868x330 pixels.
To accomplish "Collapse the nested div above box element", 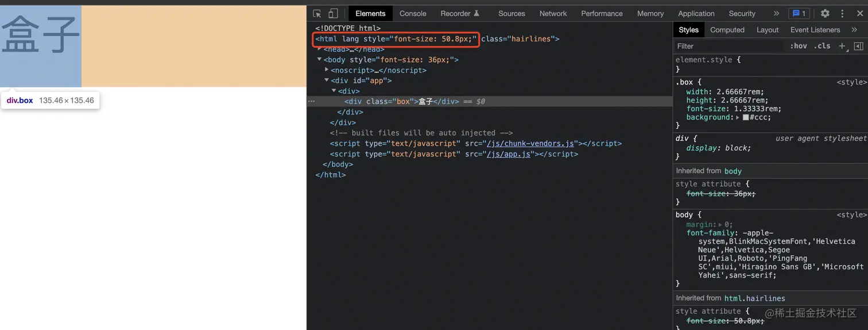I will click(334, 91).
